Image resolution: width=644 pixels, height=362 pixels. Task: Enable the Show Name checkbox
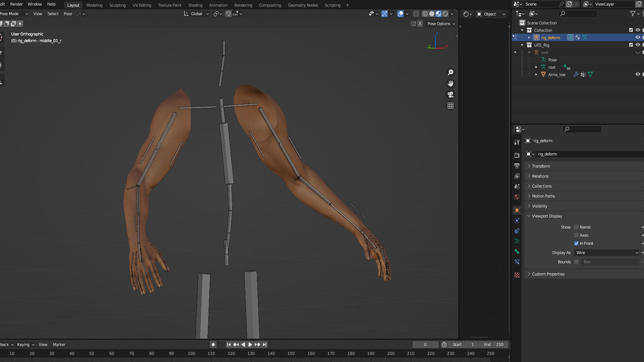click(576, 227)
